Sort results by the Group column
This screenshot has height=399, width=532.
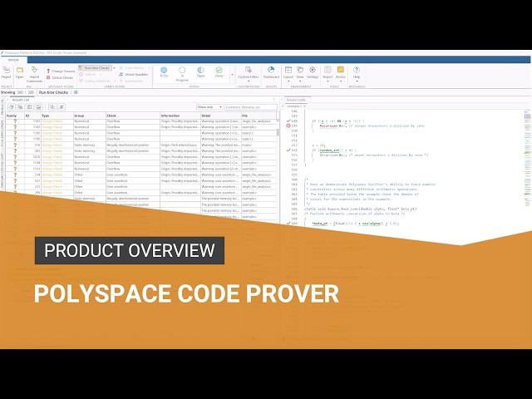pos(90,116)
